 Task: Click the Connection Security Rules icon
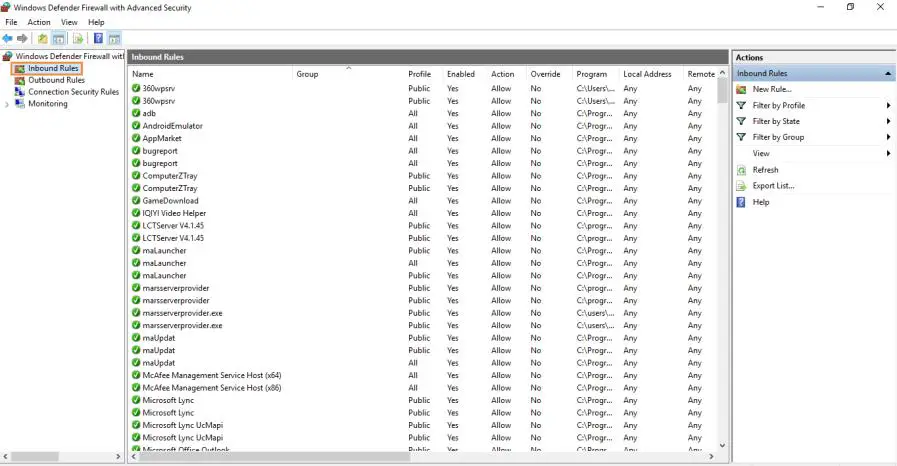pyautogui.click(x=20, y=91)
